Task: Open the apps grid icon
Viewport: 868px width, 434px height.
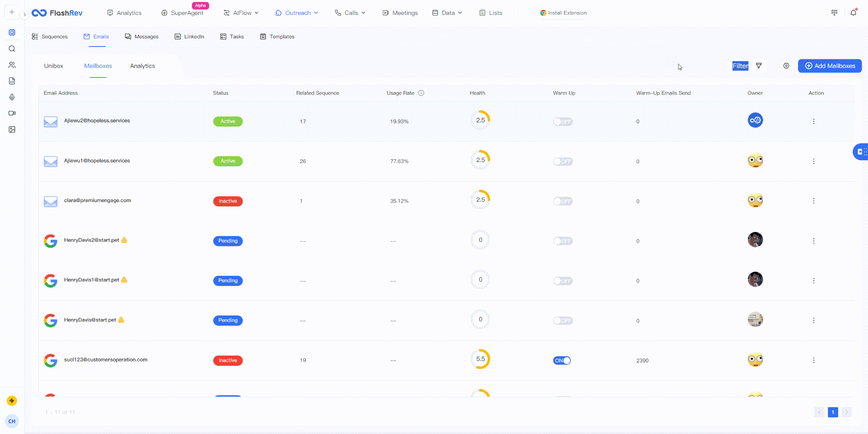Action: pos(834,13)
